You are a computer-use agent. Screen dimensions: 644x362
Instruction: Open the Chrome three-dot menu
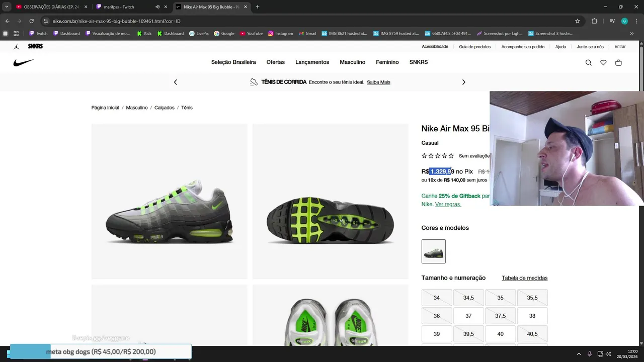coord(636,21)
